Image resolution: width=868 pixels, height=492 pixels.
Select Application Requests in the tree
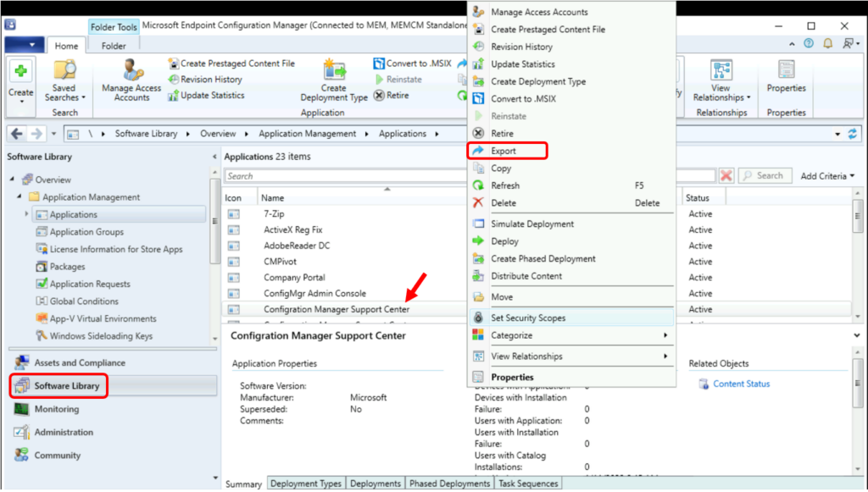coord(90,285)
